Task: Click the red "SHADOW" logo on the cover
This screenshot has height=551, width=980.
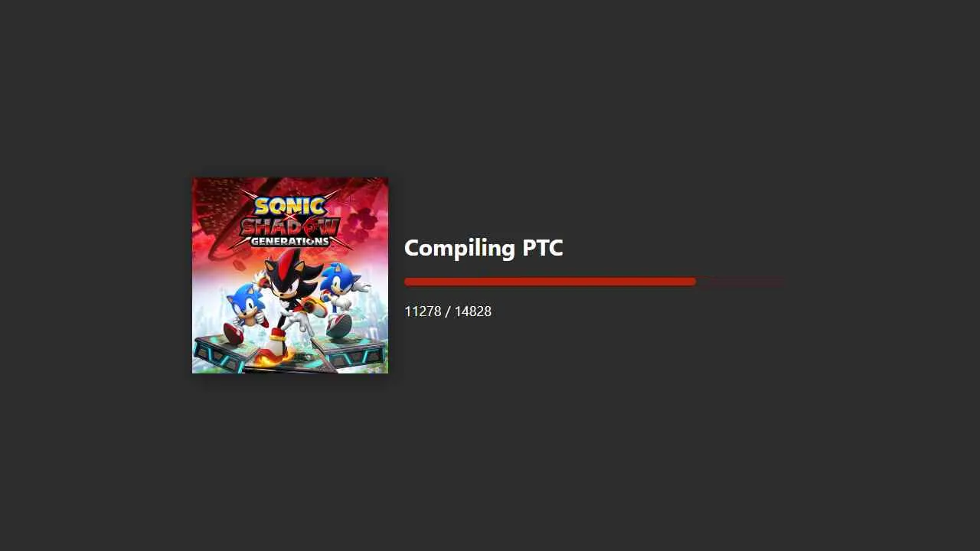Action: 290,227
